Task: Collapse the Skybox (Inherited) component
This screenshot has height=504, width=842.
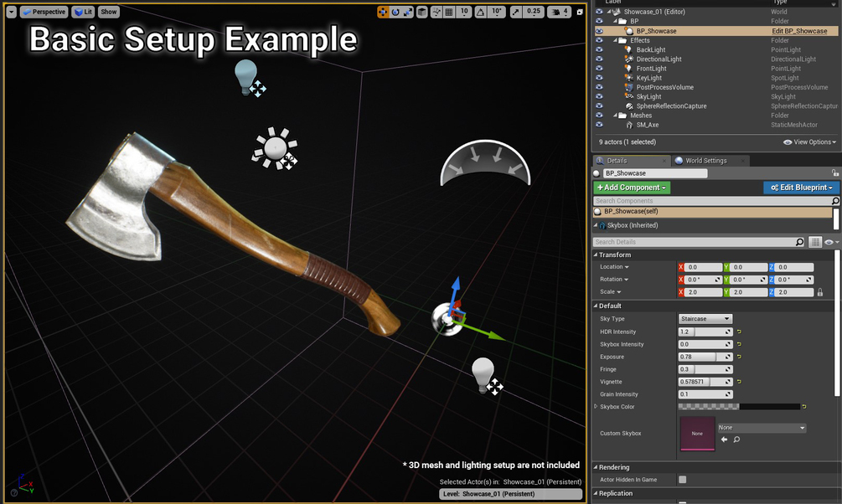Action: pos(596,225)
